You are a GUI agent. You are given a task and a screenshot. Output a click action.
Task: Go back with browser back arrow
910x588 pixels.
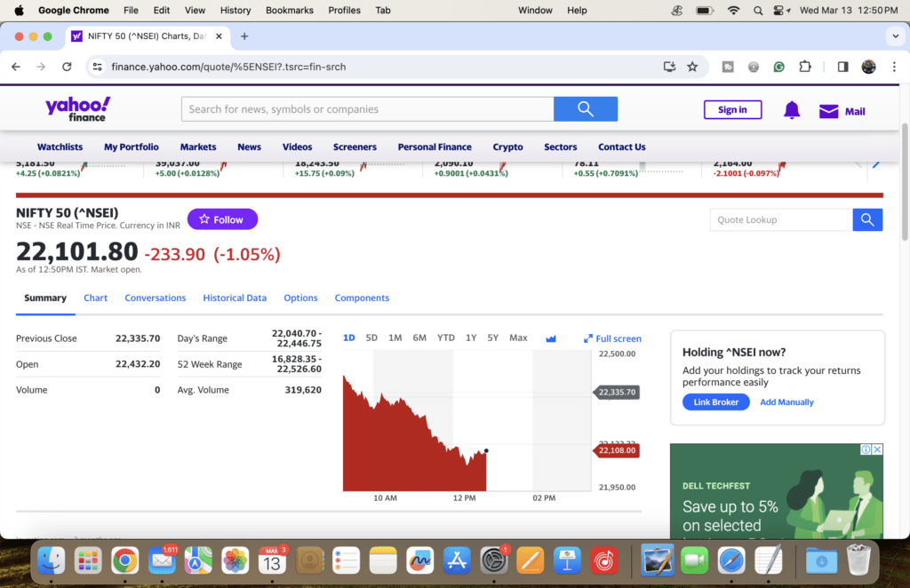pyautogui.click(x=16, y=67)
